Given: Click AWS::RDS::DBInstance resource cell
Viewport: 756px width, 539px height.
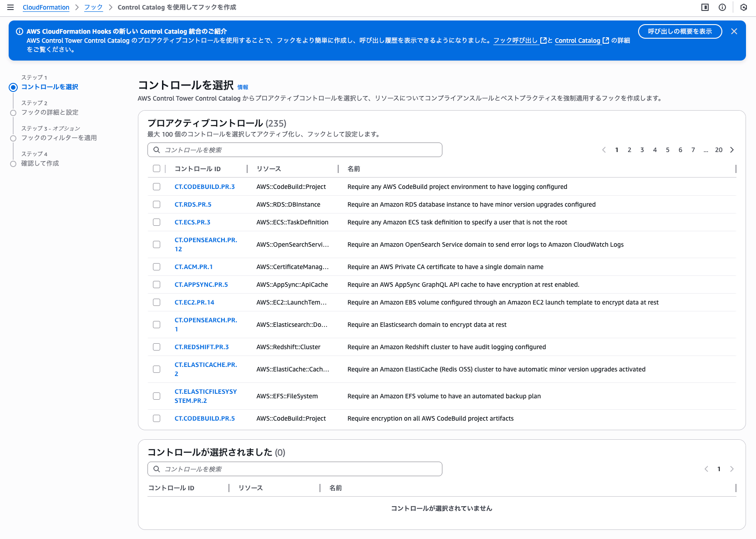Looking at the screenshot, I should tap(288, 204).
